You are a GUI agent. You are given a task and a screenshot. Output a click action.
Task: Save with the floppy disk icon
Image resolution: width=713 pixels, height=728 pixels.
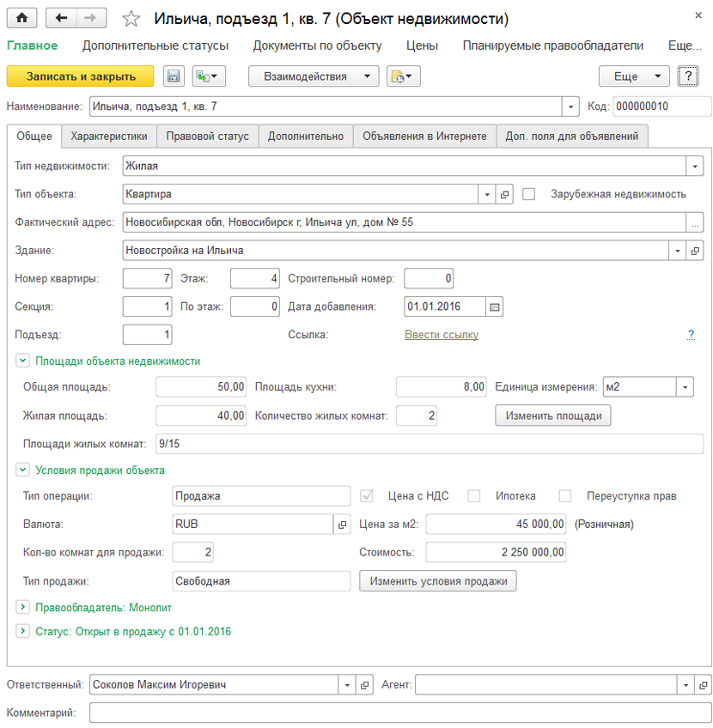(173, 76)
